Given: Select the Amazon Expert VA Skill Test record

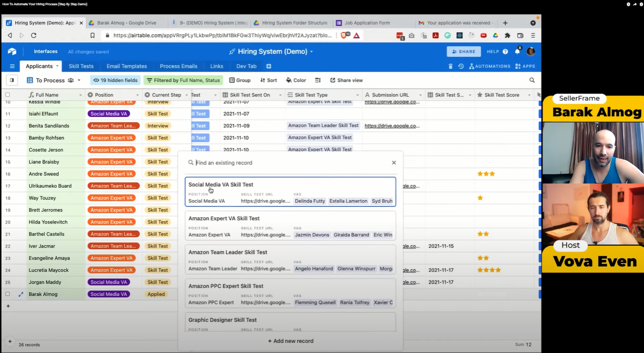Looking at the screenshot, I should (291, 226).
